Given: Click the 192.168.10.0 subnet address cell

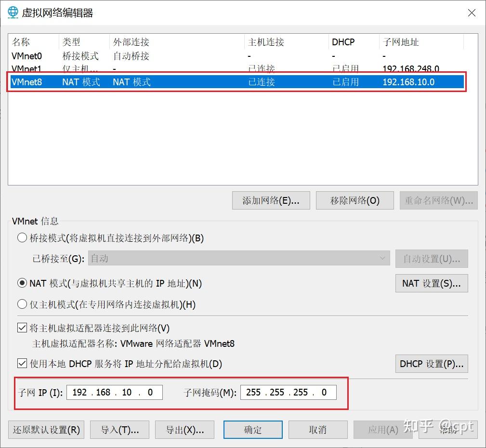Looking at the screenshot, I should tap(408, 82).
